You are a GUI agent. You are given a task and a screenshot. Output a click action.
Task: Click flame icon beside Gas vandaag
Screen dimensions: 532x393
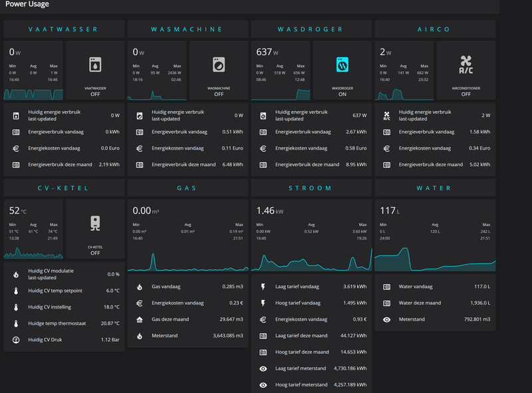coord(140,287)
